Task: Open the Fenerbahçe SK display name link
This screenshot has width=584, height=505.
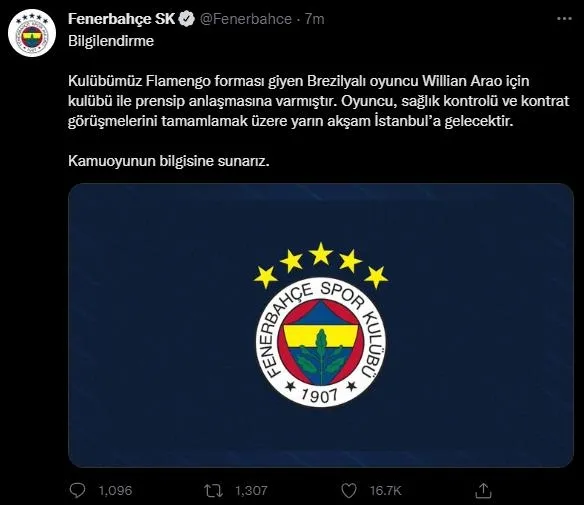Action: (x=121, y=19)
